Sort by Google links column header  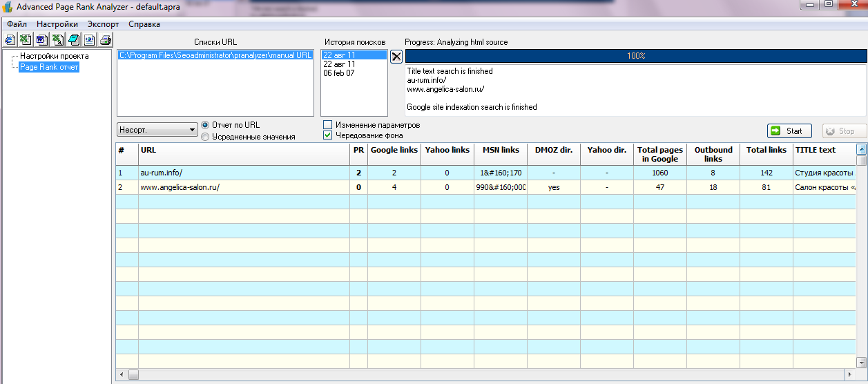click(x=394, y=154)
